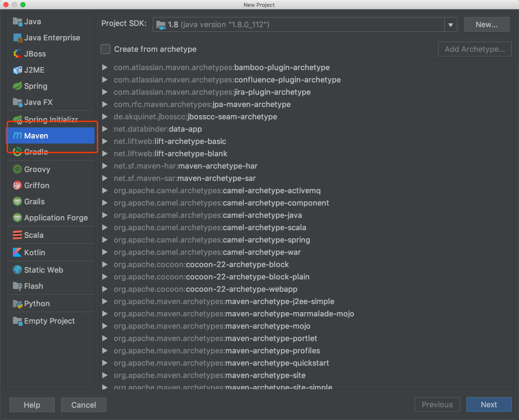Select the Kotlin K icon
This screenshot has width=519, height=420.
pyautogui.click(x=17, y=253)
